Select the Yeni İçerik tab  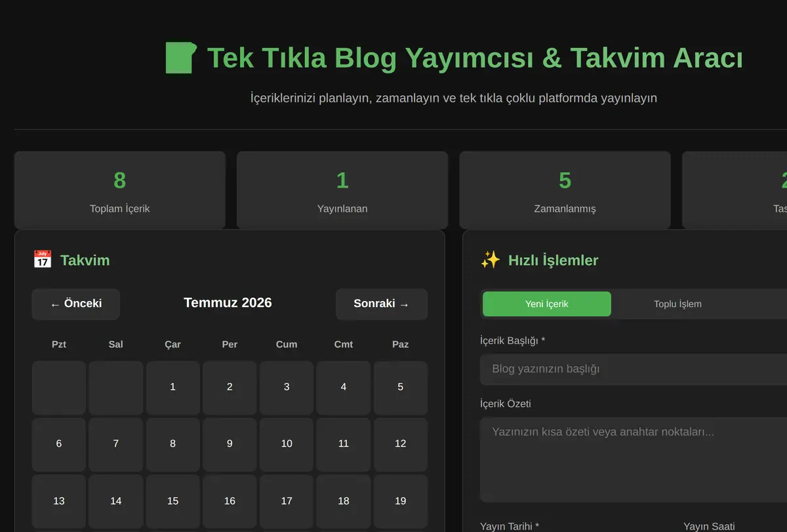[x=547, y=304]
